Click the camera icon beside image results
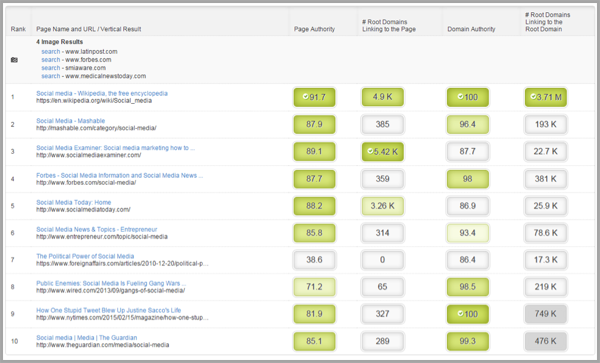The height and width of the screenshot is (363, 600). tap(14, 60)
